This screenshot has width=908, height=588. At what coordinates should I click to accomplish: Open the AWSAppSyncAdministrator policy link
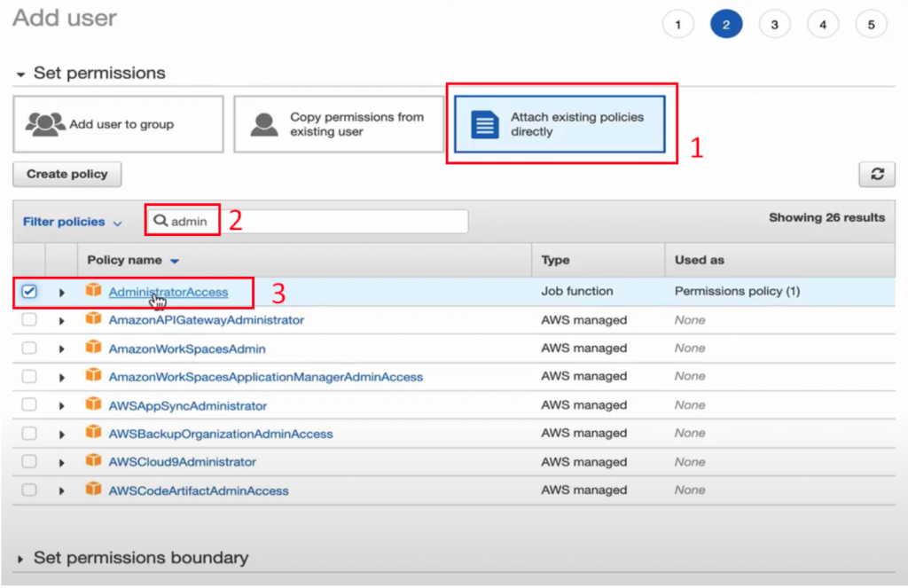click(188, 405)
